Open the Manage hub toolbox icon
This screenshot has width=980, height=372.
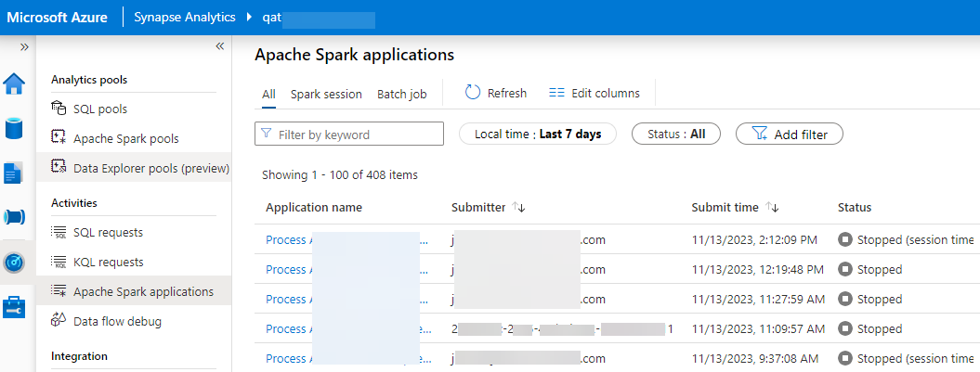pyautogui.click(x=14, y=308)
